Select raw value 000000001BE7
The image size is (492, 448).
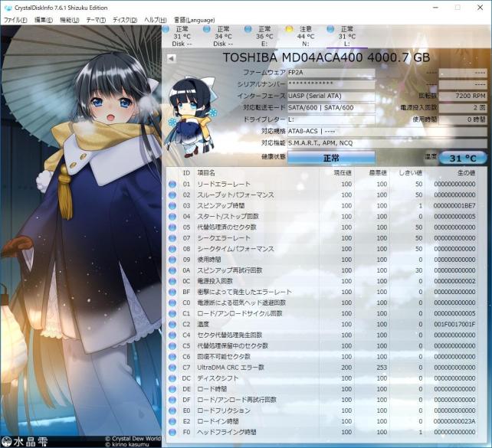click(x=454, y=206)
